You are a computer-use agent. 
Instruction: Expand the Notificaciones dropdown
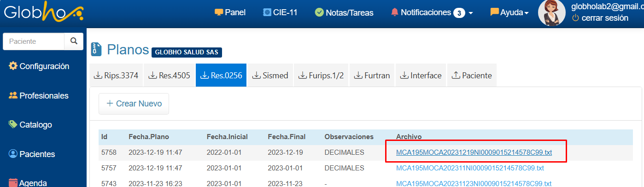(x=432, y=12)
